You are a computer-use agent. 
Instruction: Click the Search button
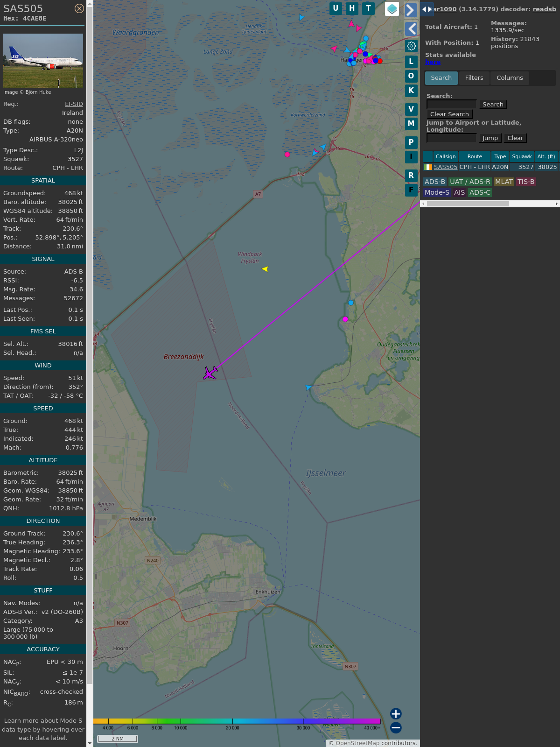point(493,105)
